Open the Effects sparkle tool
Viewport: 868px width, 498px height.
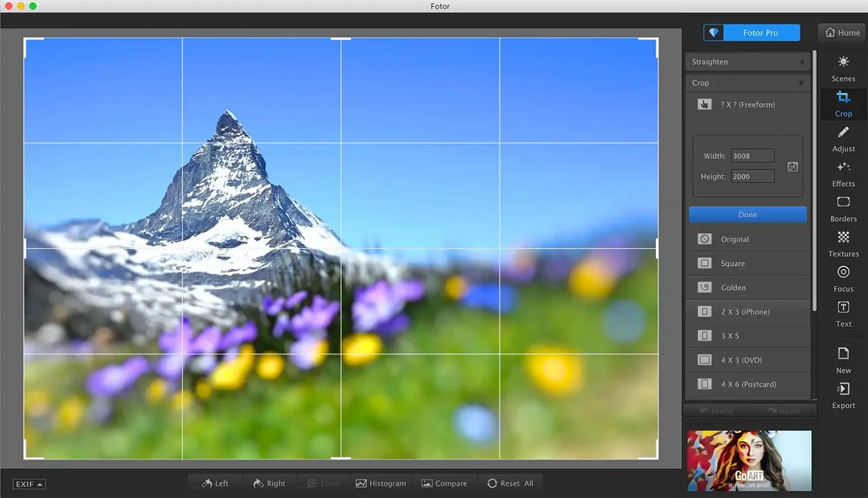(x=843, y=174)
